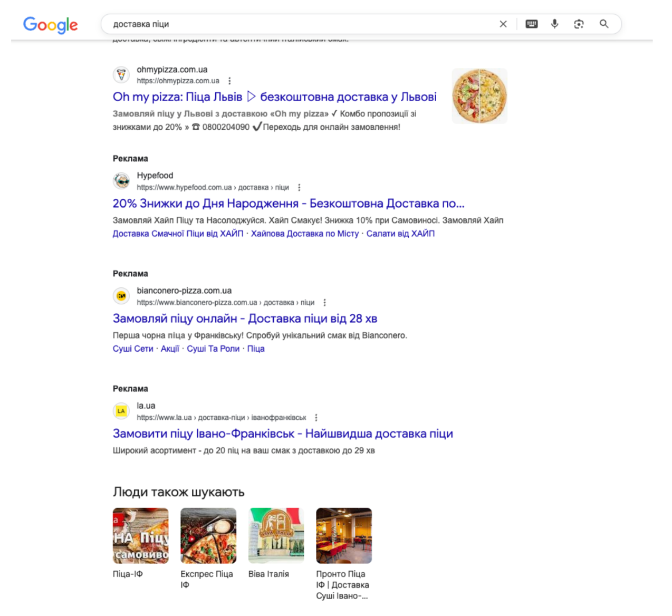The width and height of the screenshot is (672, 616).
Task: Open more options for the ohmypizza result
Action: pyautogui.click(x=229, y=81)
